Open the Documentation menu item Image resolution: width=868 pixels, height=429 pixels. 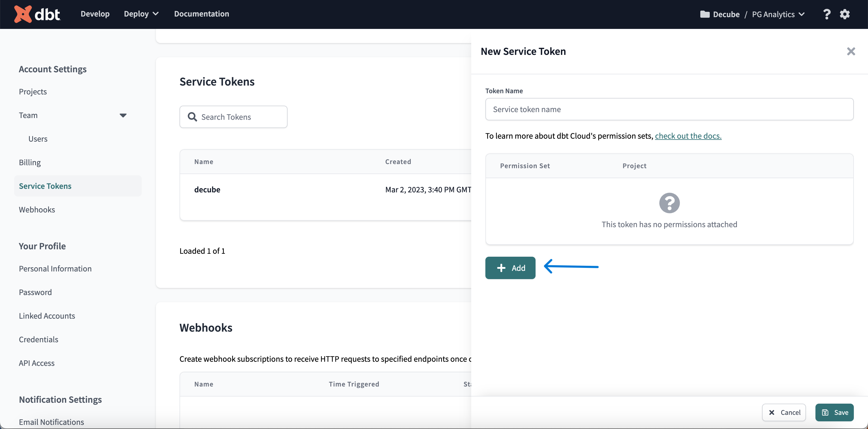click(x=201, y=14)
